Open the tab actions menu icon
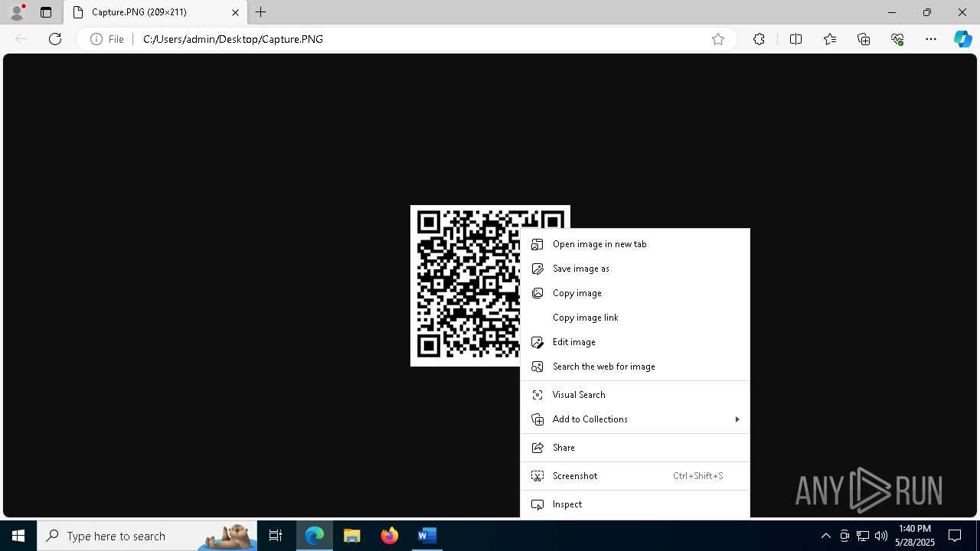The width and height of the screenshot is (980, 551). point(46,12)
